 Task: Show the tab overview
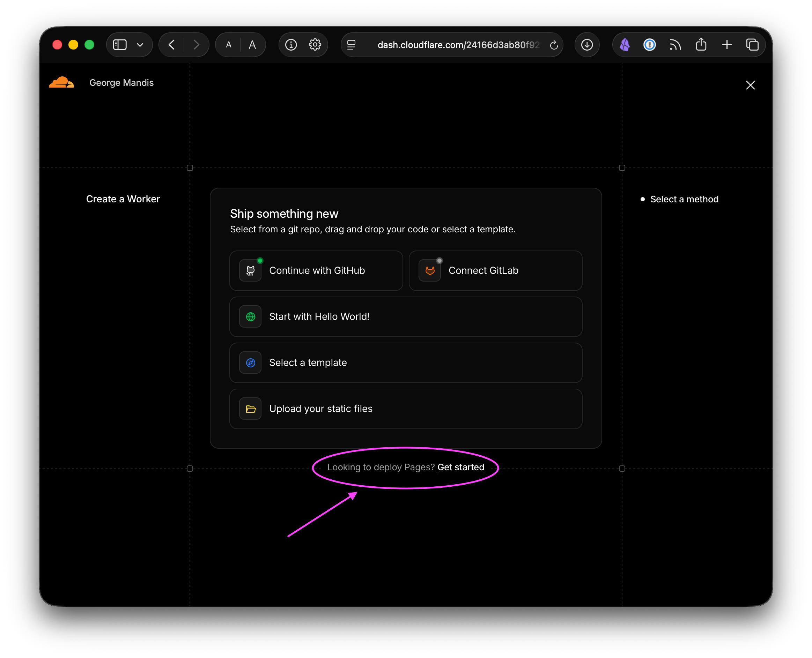752,45
